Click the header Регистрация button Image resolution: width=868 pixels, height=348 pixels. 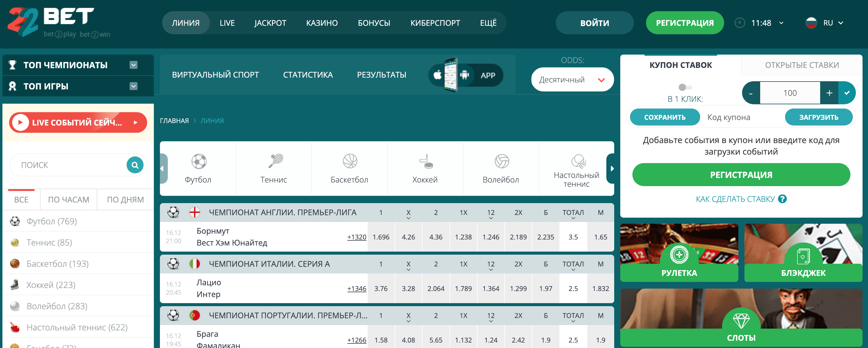coord(685,23)
